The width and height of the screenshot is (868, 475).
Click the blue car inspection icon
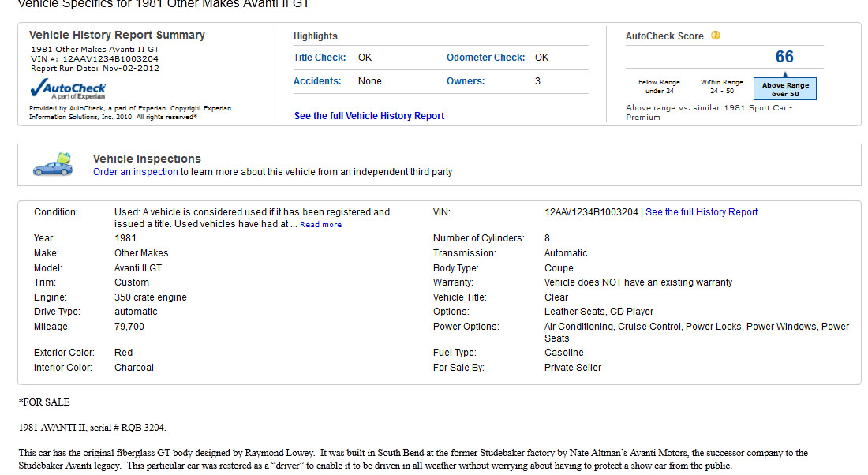(53, 164)
